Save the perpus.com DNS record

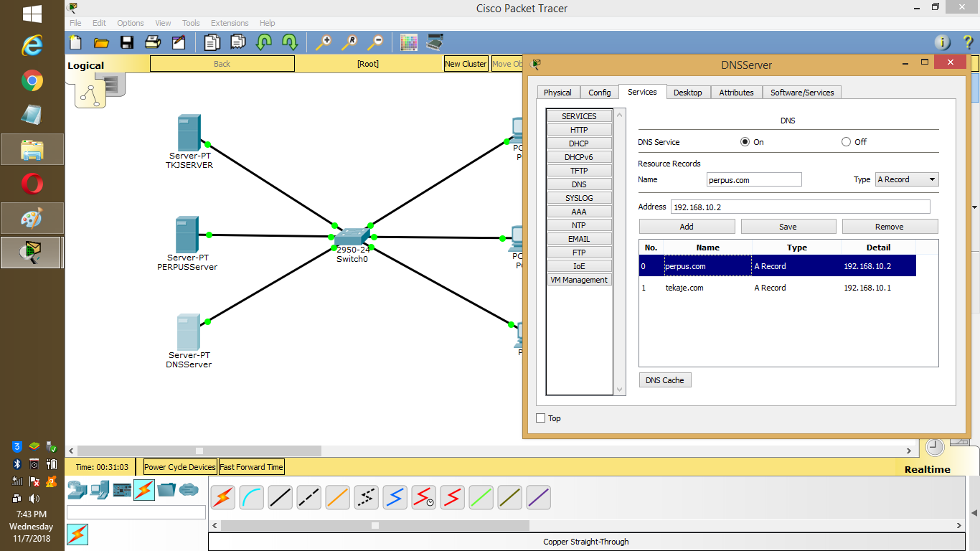[x=788, y=226]
